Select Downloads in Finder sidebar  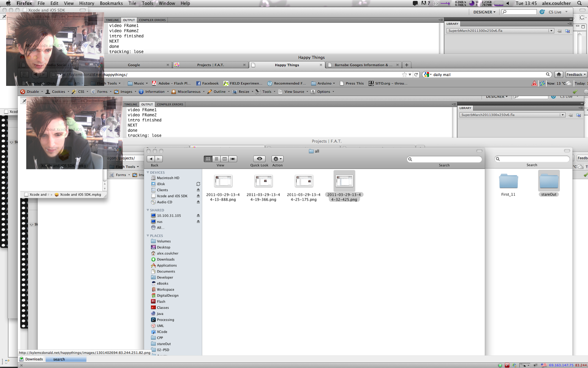(166, 259)
